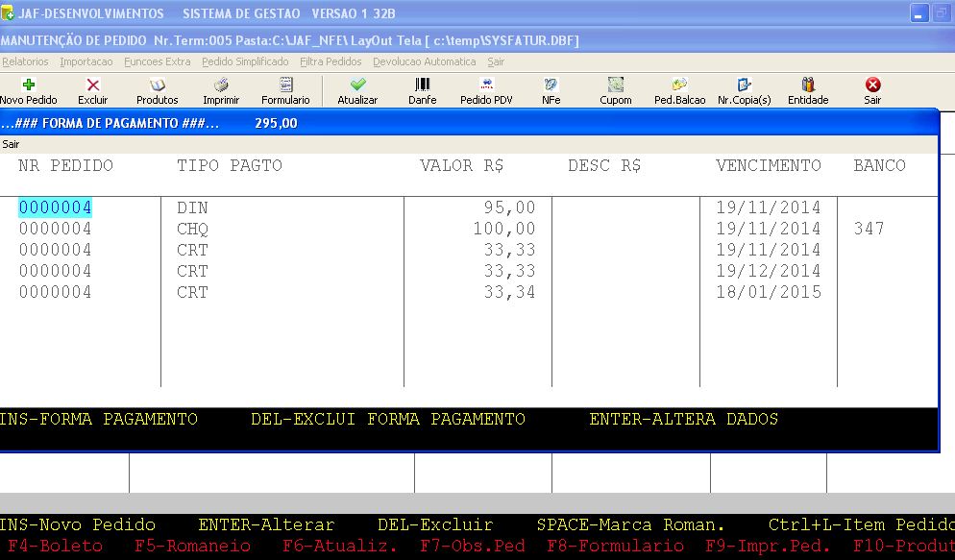Select the highlighted 0000004 DIN order cell

(x=55, y=207)
